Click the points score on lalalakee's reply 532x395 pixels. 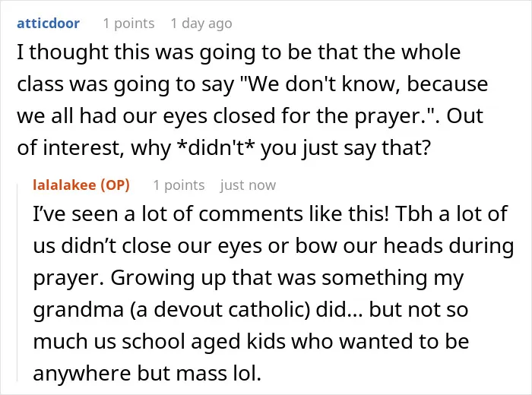[x=179, y=185]
